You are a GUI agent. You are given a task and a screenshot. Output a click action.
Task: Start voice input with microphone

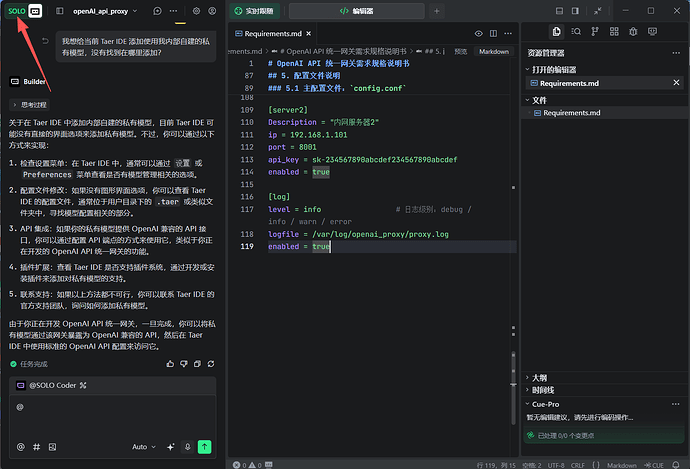(187, 447)
